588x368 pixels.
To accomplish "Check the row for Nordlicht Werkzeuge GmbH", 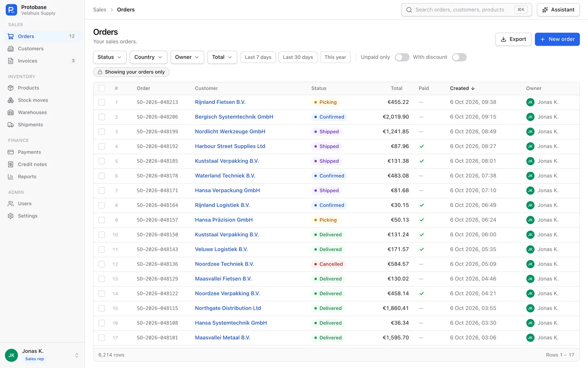I will [x=102, y=132].
